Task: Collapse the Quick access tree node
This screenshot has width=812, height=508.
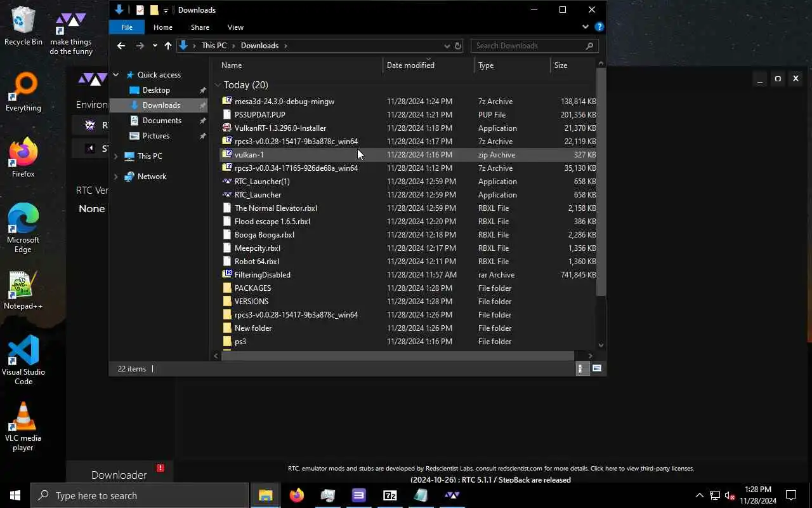Action: tap(116, 75)
